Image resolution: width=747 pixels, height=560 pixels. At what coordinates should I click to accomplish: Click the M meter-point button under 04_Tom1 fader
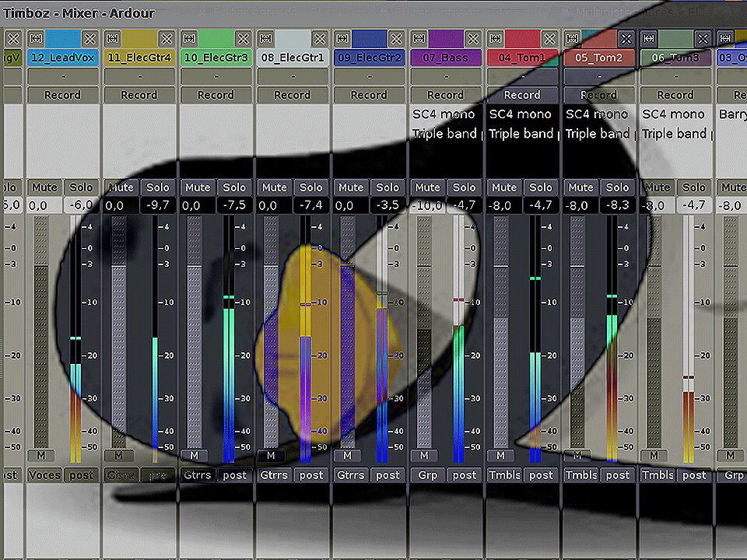pos(500,456)
